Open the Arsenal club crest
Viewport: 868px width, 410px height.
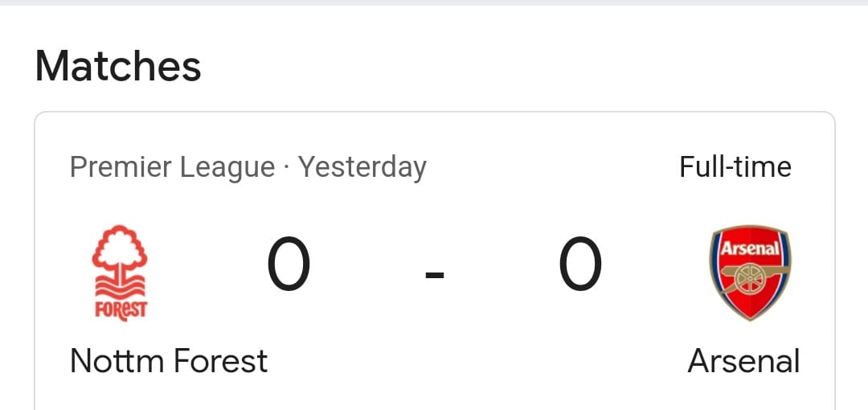pos(750,272)
